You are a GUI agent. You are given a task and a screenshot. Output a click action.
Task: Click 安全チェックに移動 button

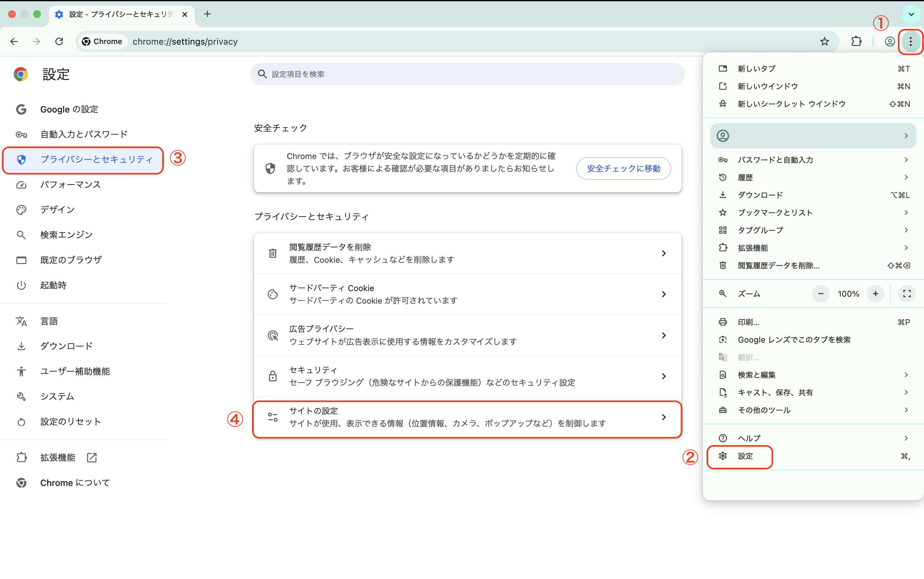624,168
